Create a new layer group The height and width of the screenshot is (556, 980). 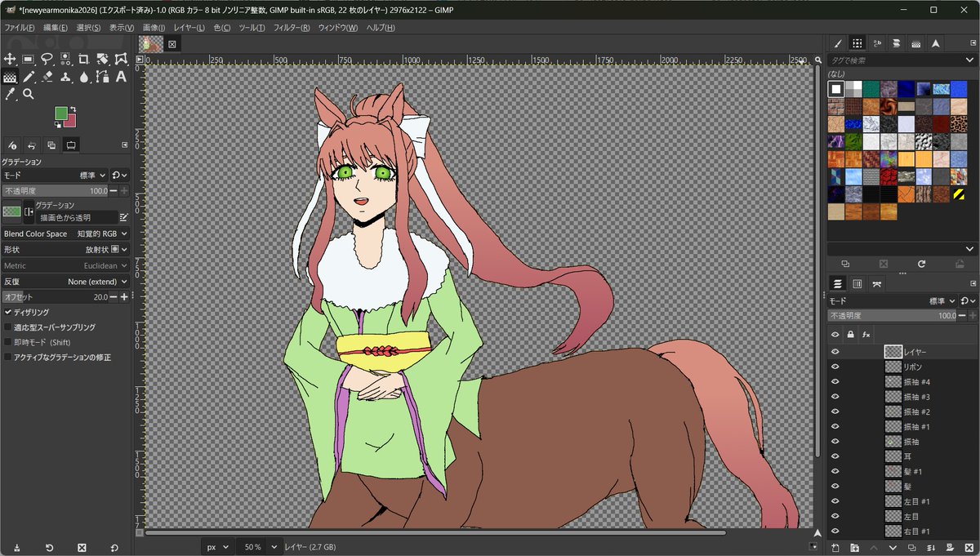pyautogui.click(x=854, y=547)
